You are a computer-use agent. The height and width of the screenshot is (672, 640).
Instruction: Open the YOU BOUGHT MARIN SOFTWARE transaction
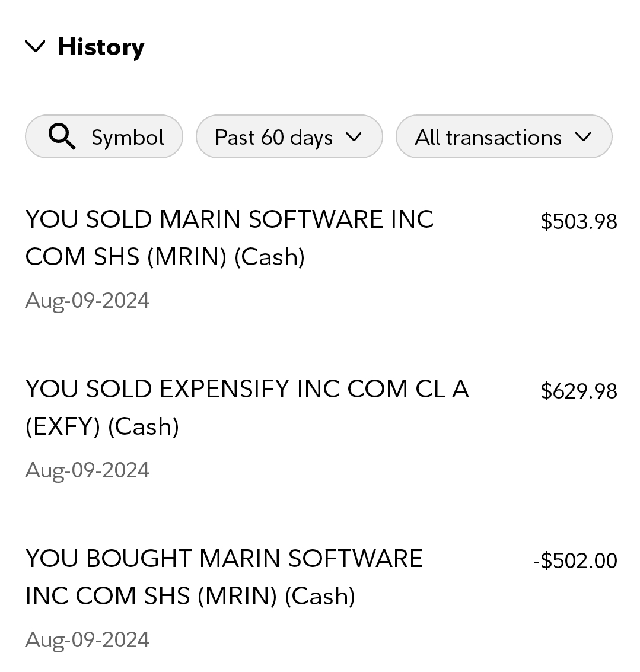click(x=224, y=559)
